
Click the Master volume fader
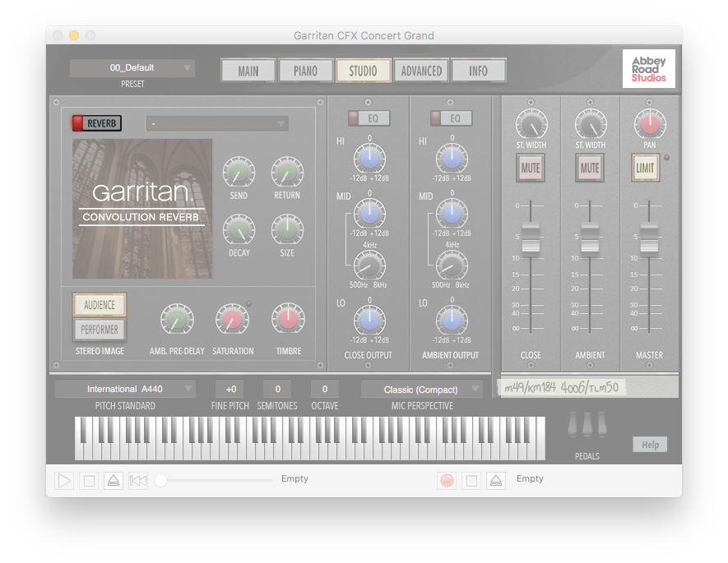[649, 238]
